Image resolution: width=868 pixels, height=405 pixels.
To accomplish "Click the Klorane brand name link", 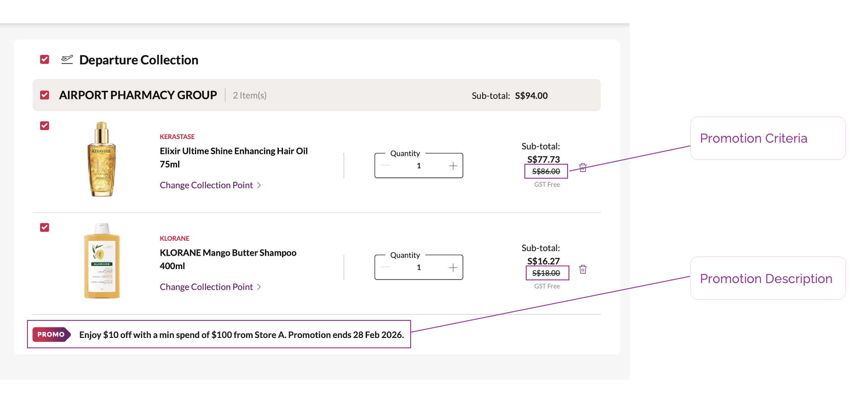I will pyautogui.click(x=174, y=238).
